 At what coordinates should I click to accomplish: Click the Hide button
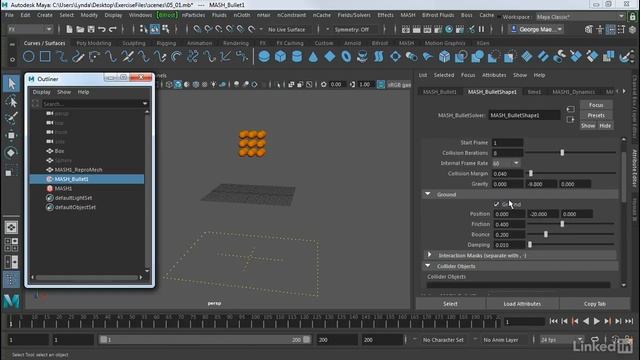coord(605,126)
